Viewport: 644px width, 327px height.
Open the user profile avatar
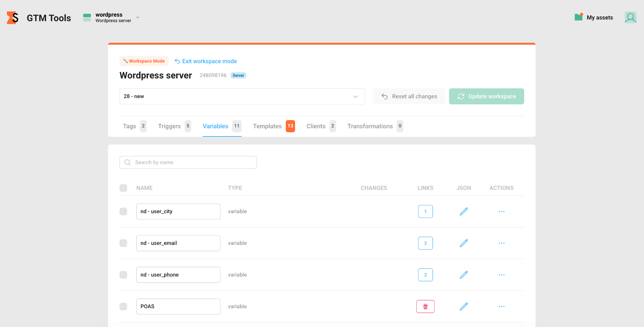point(630,17)
